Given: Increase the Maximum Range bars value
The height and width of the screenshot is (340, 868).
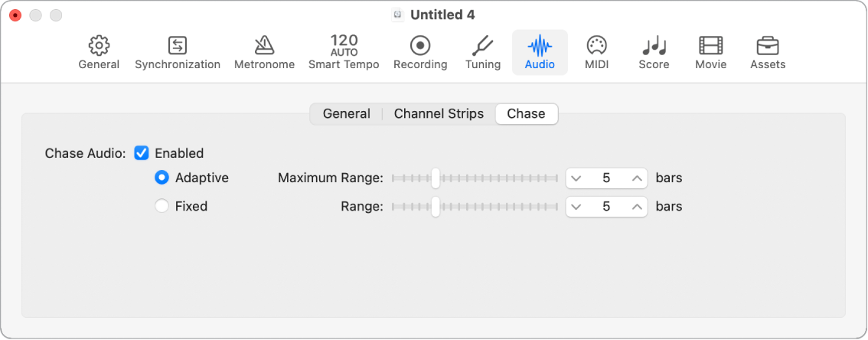Looking at the screenshot, I should pyautogui.click(x=637, y=178).
